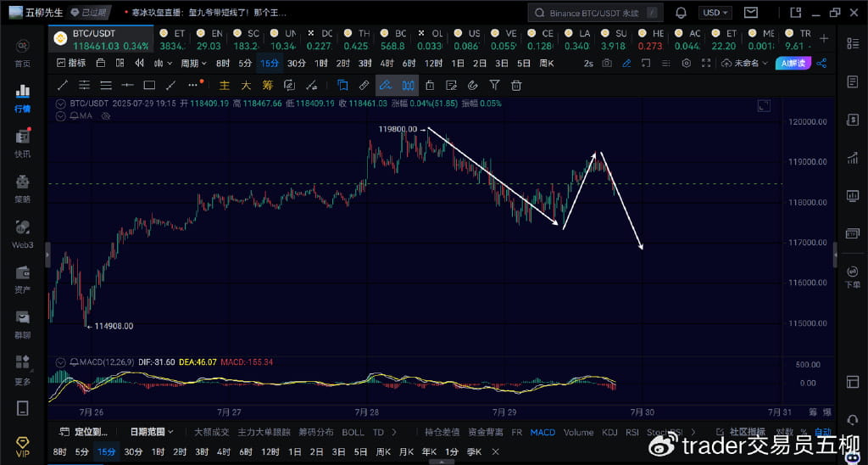Open the mail envelope icon
The width and height of the screenshot is (868, 465).
751,13
